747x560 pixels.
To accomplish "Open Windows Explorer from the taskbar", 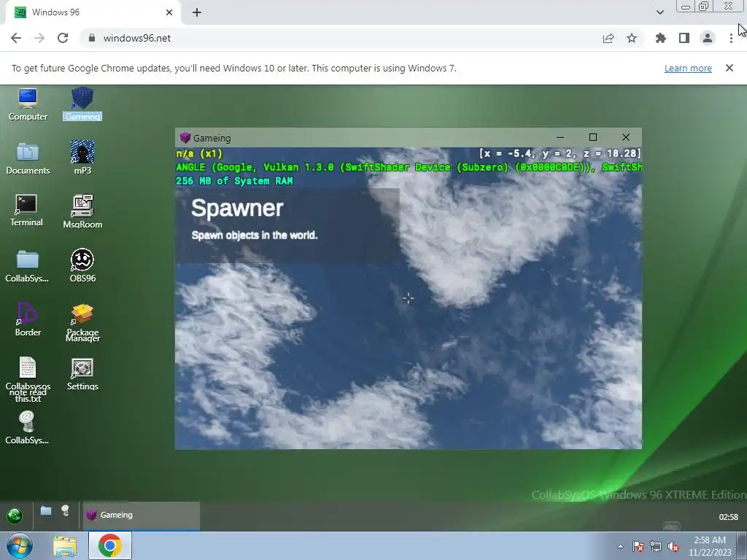I will tap(65, 546).
